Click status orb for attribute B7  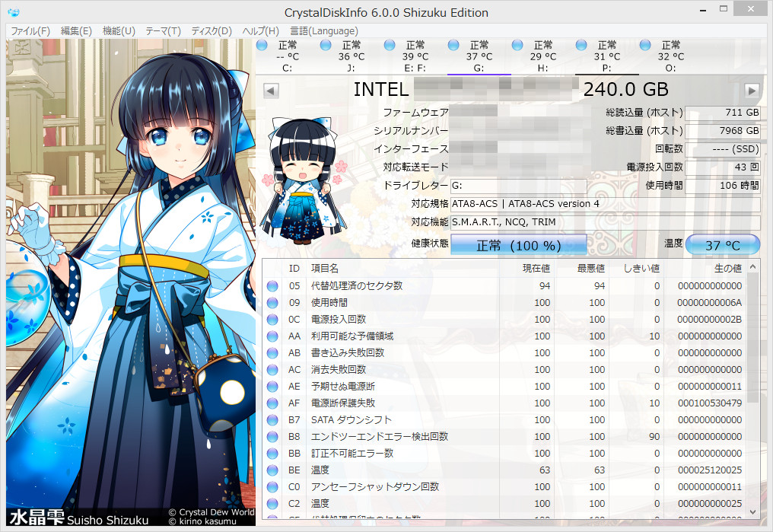click(272, 420)
